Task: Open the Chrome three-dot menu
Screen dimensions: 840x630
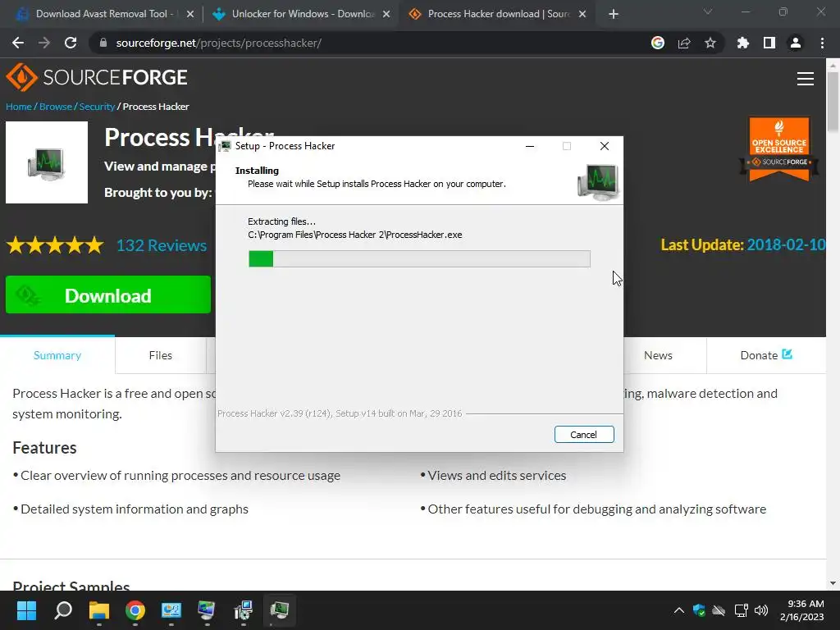Action: (x=822, y=43)
